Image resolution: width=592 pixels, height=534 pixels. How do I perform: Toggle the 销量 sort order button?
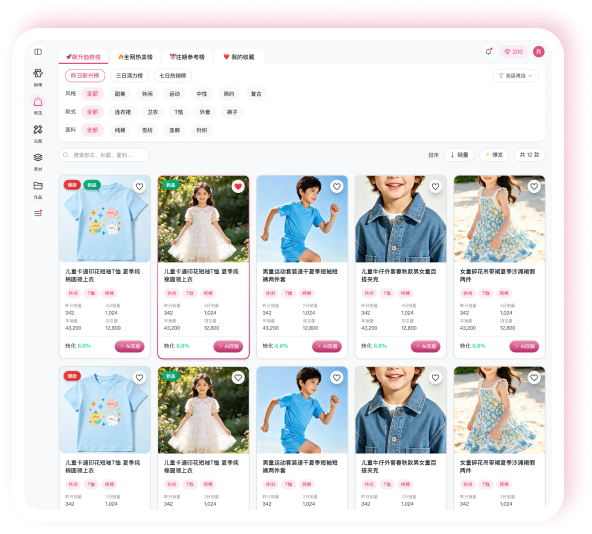[459, 155]
